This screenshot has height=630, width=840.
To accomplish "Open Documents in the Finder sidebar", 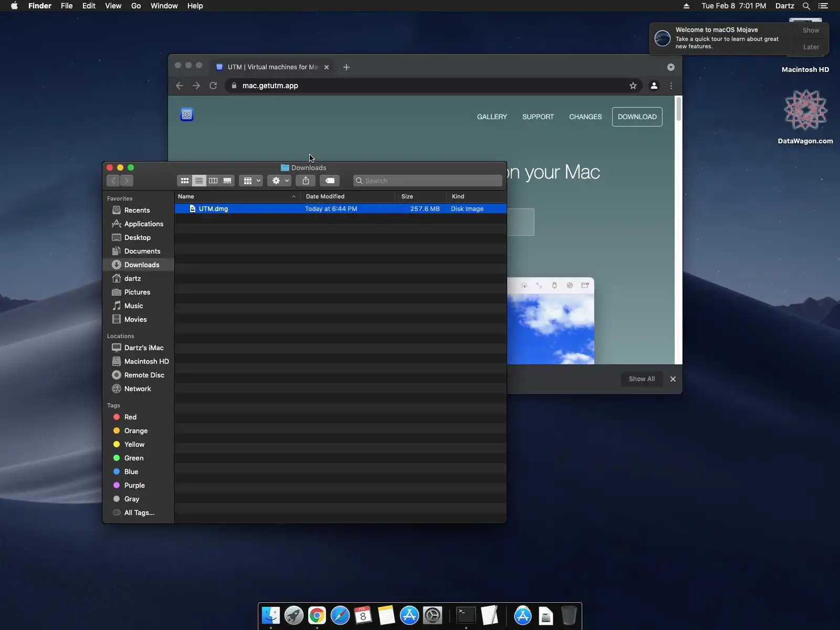I will [138, 251].
